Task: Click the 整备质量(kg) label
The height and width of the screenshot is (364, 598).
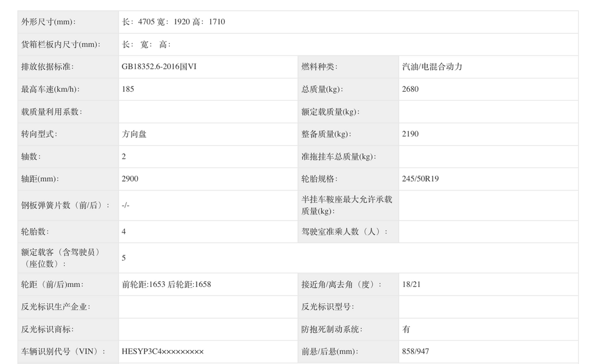Action: coord(326,134)
